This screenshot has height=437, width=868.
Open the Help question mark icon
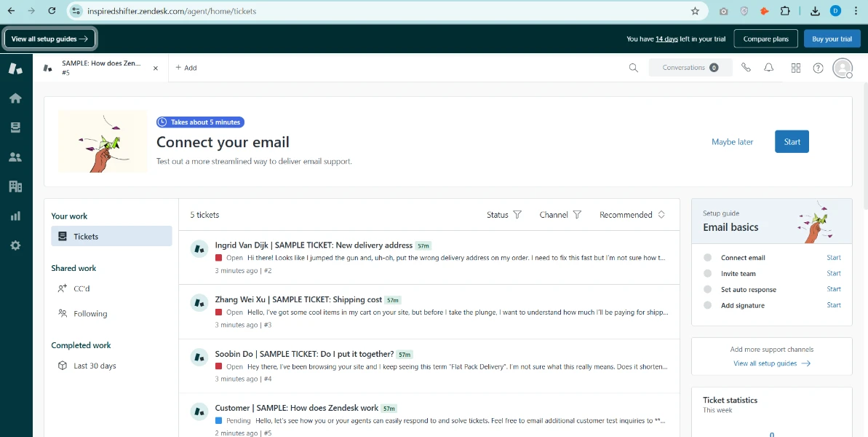point(819,68)
